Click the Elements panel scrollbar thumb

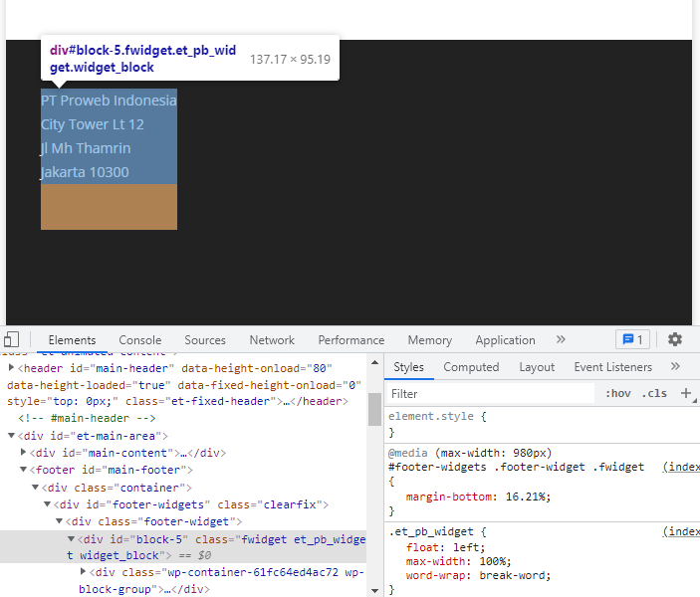[374, 409]
